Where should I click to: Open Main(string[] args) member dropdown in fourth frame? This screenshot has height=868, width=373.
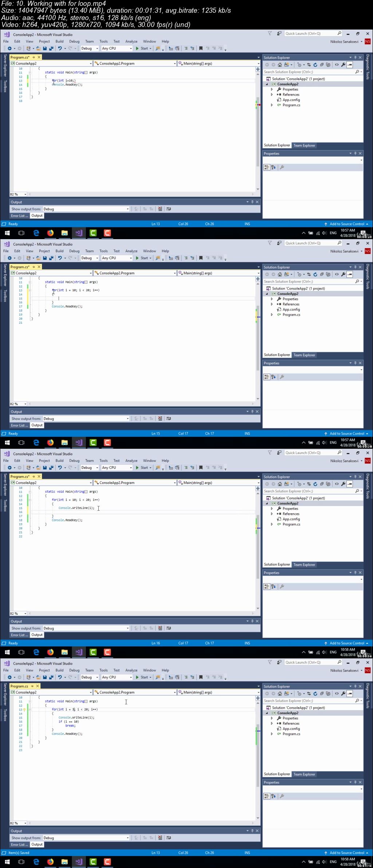219,692
